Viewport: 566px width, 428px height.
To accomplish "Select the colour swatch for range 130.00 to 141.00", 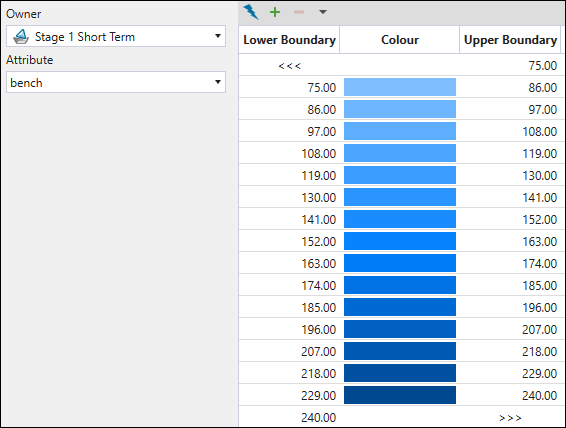I will pyautogui.click(x=400, y=197).
